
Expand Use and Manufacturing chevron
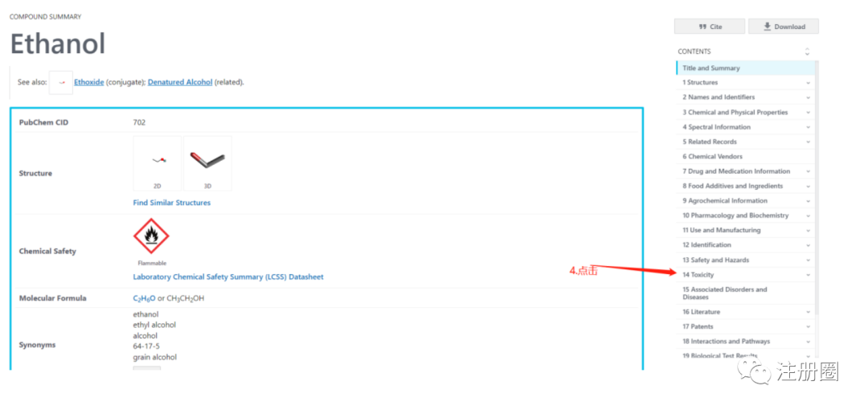809,231
